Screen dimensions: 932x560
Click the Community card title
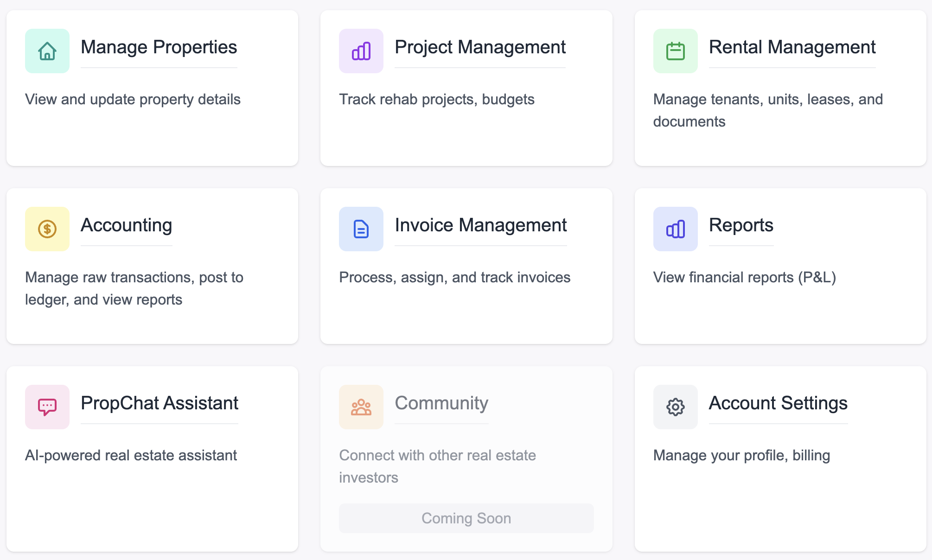tap(441, 403)
